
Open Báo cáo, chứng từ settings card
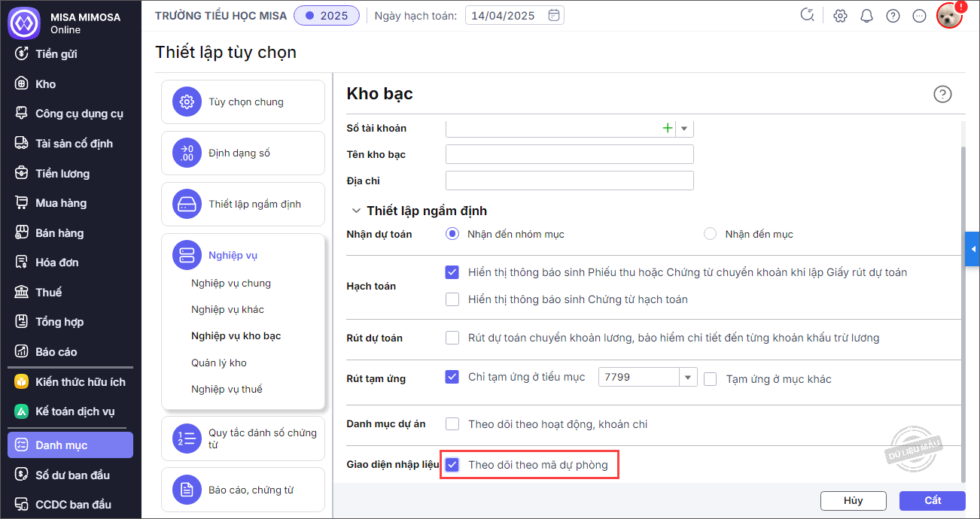(243, 490)
